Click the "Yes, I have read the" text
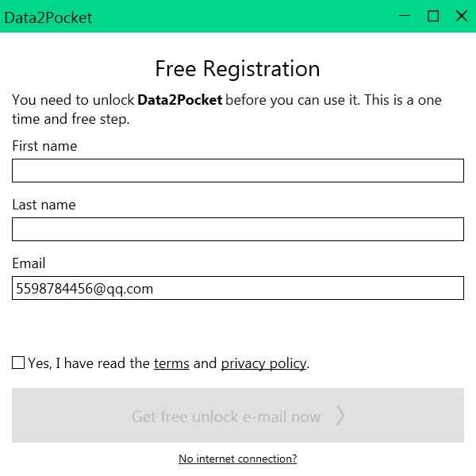Viewport: 476px width, 476px height. point(89,363)
